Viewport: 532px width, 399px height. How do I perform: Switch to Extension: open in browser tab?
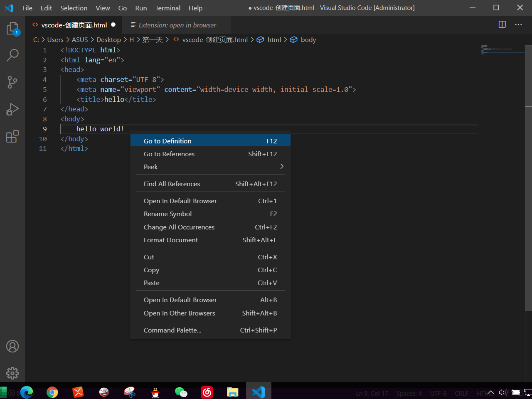coord(176,25)
